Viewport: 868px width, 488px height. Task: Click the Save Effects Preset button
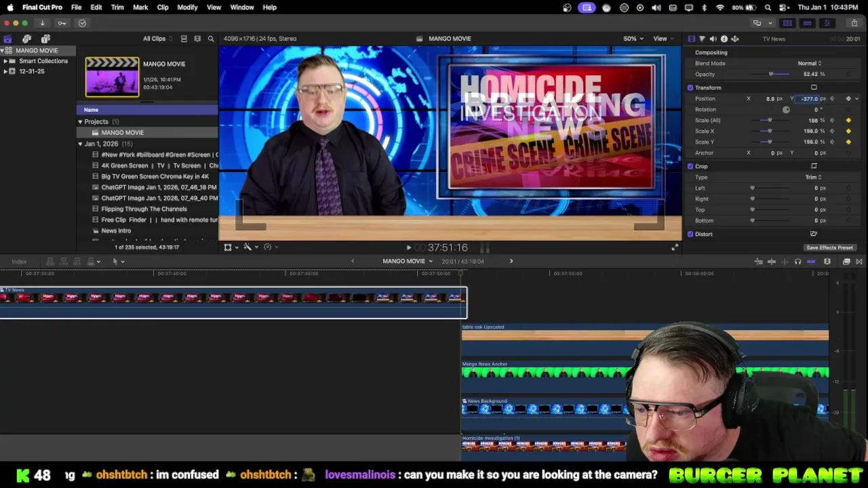pyautogui.click(x=829, y=247)
